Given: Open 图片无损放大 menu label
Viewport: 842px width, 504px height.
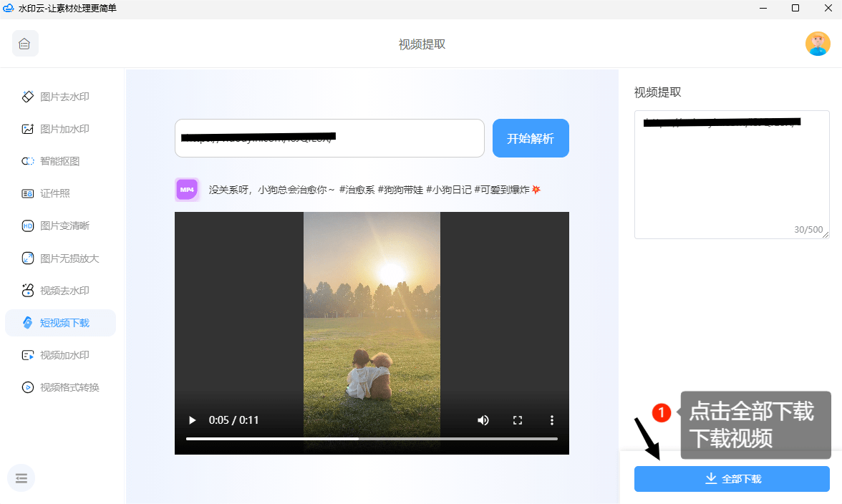Looking at the screenshot, I should pos(70,258).
